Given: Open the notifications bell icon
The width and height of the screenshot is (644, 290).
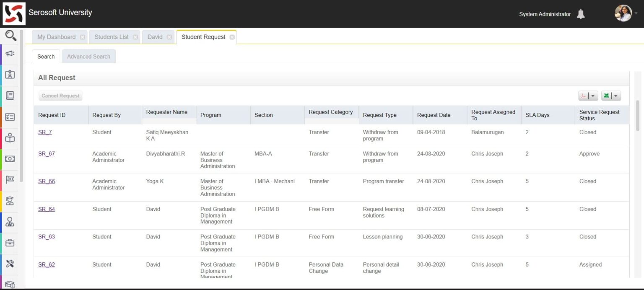Looking at the screenshot, I should [581, 14].
